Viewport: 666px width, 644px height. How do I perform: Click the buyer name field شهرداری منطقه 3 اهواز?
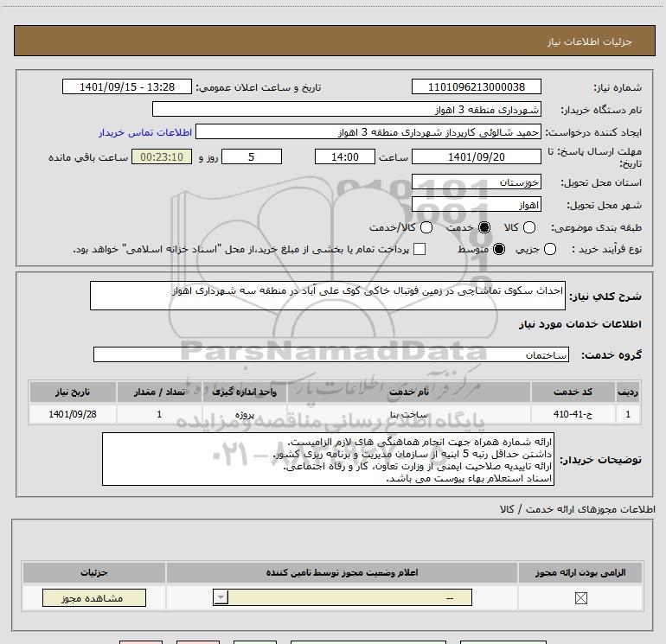tap(347, 110)
